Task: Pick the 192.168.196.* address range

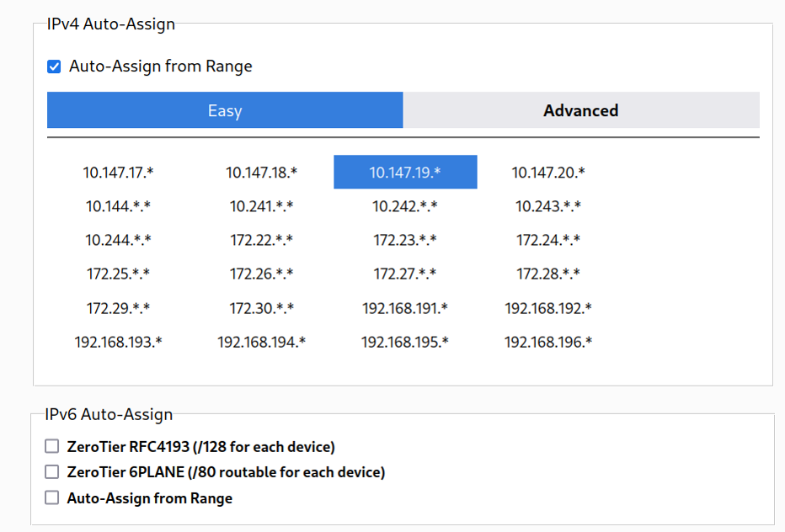Action: (548, 342)
